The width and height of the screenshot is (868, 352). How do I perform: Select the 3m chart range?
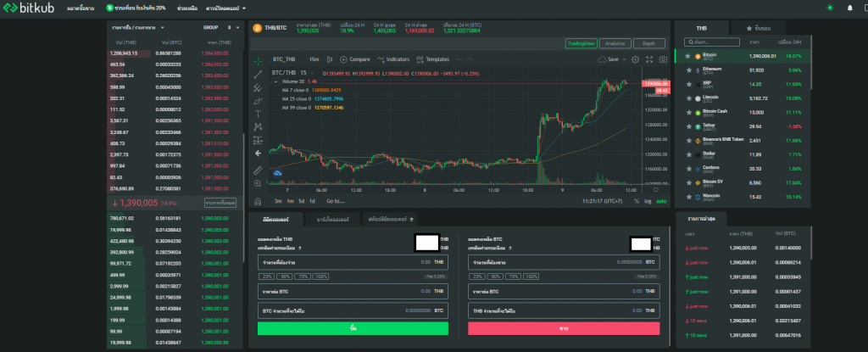click(278, 201)
